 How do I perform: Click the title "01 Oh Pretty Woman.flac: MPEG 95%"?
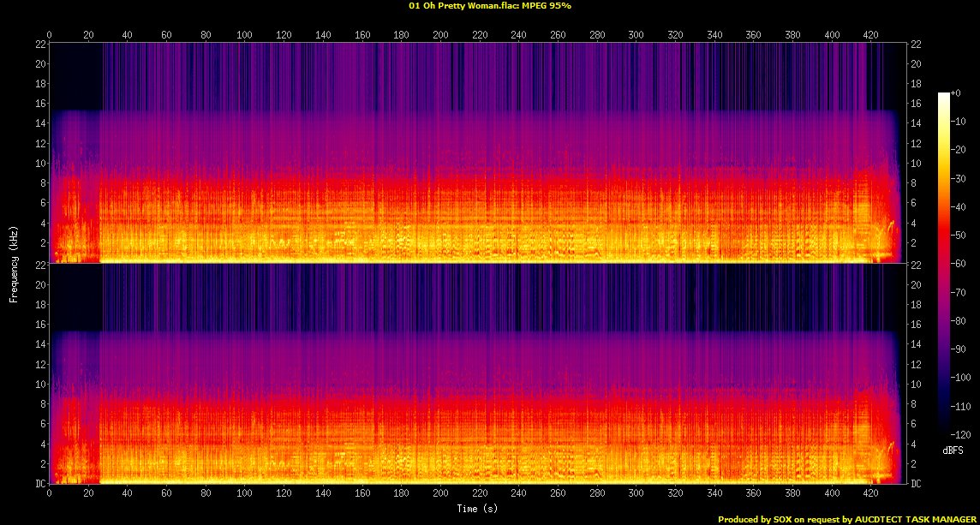tap(490, 5)
